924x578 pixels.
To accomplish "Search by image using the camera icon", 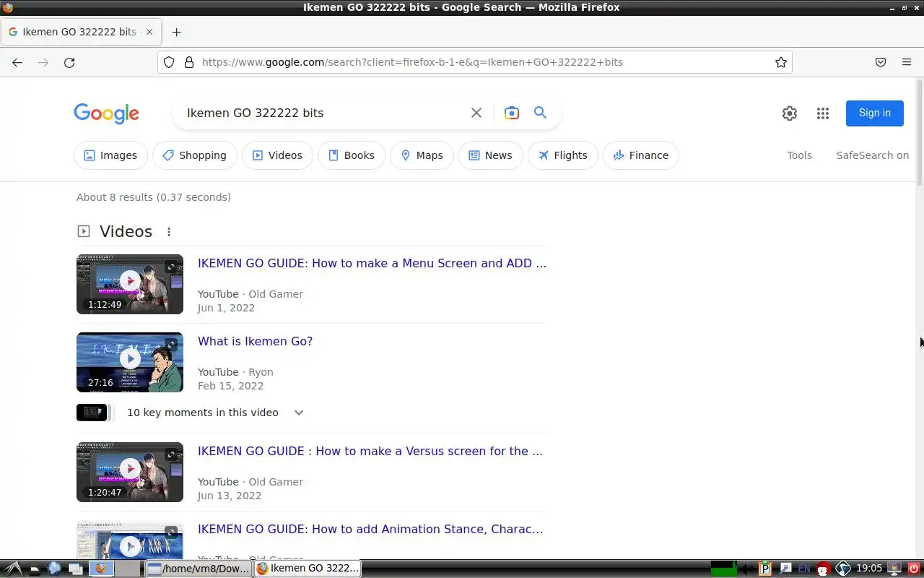I will coord(512,113).
